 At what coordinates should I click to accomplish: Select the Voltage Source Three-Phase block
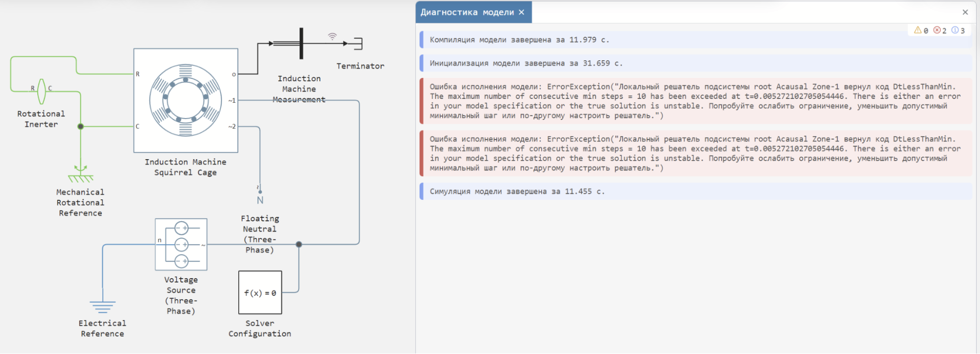[x=181, y=244]
